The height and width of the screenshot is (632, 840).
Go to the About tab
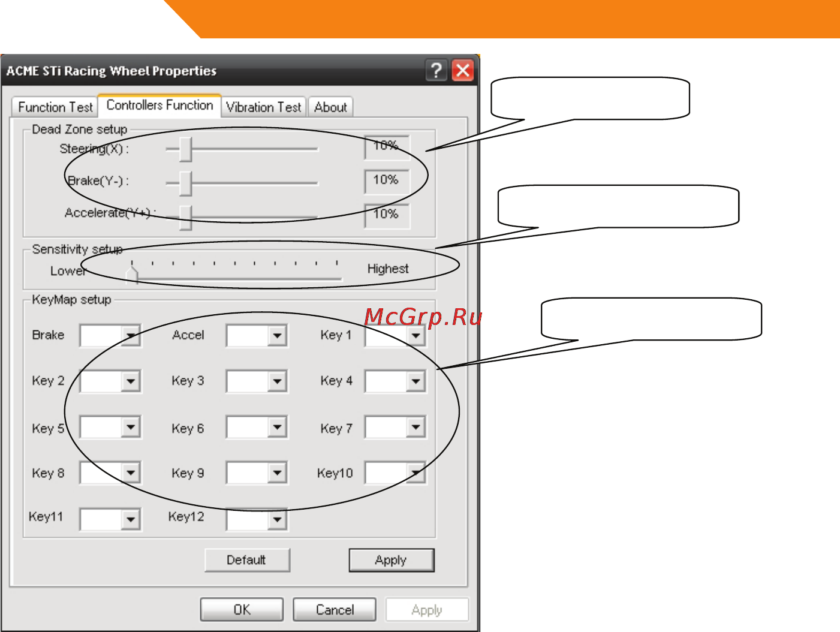[x=330, y=107]
